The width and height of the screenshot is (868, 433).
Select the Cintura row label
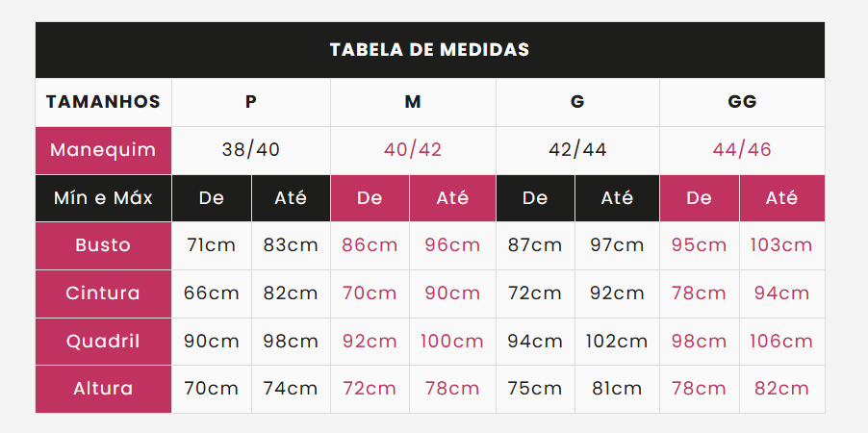click(104, 293)
